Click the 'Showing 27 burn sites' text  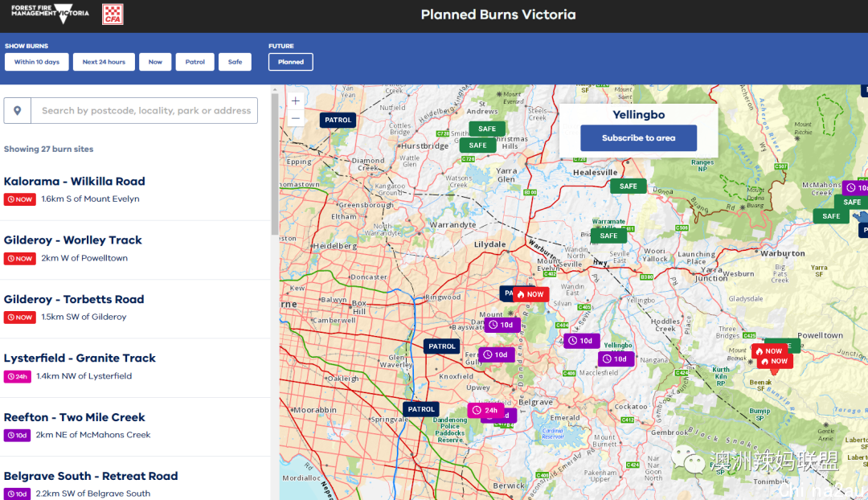click(49, 149)
